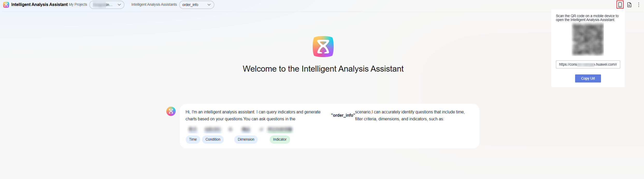Click the Intelligent Analysis Assistants label
644x179 pixels.
(x=154, y=4)
